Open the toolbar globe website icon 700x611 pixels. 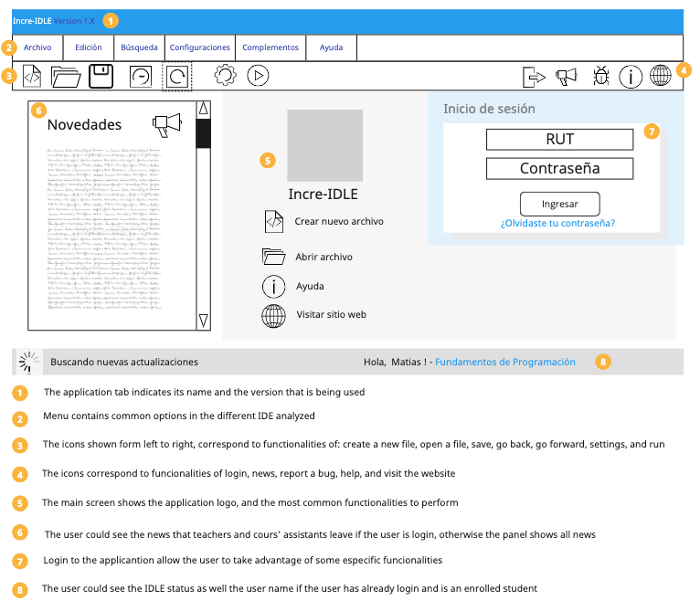[660, 77]
